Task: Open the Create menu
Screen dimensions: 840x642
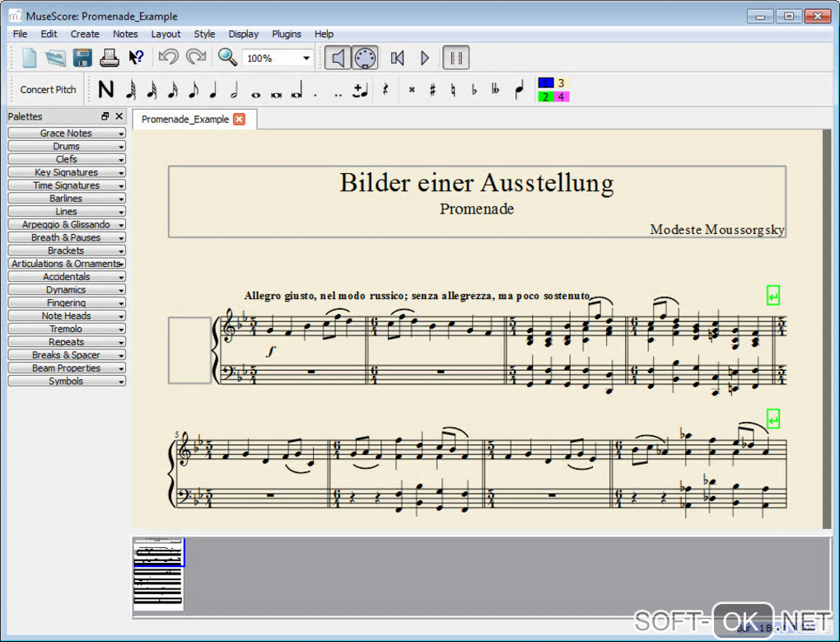Action: [85, 34]
